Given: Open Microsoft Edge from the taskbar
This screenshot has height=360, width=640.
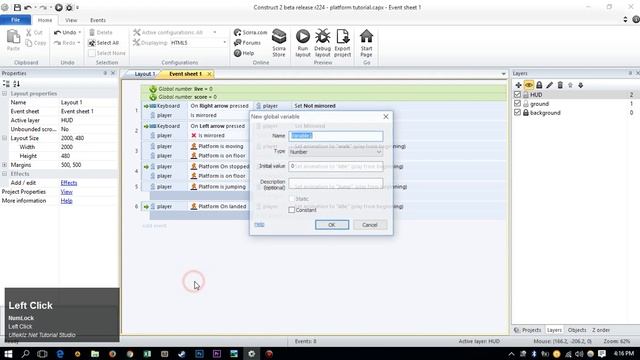Looking at the screenshot, I should point(60,353).
